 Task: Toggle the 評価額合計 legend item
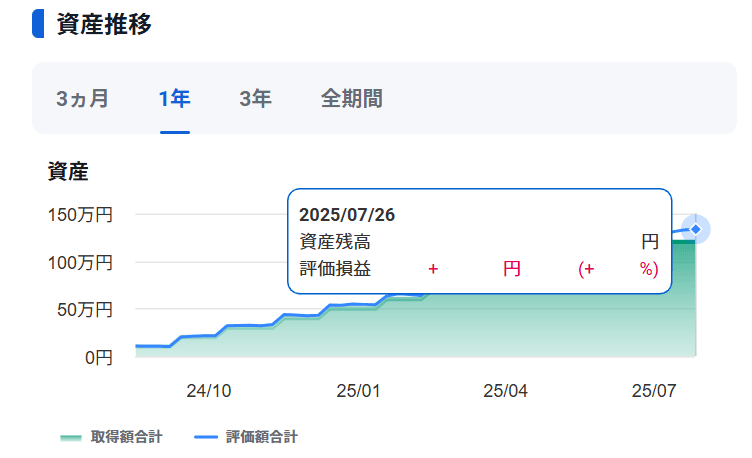tap(246, 437)
